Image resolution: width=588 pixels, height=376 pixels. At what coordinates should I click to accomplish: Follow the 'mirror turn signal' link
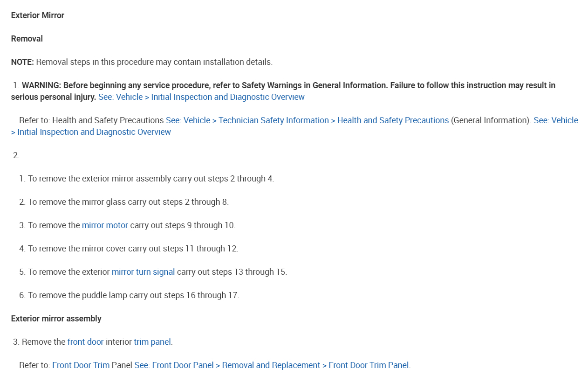pyautogui.click(x=143, y=272)
